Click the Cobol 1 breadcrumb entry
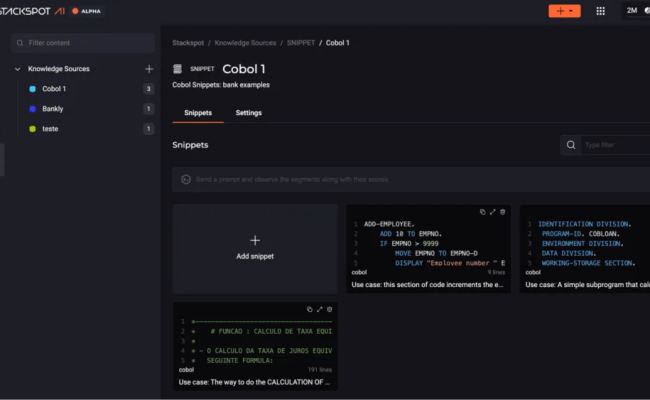 337,43
